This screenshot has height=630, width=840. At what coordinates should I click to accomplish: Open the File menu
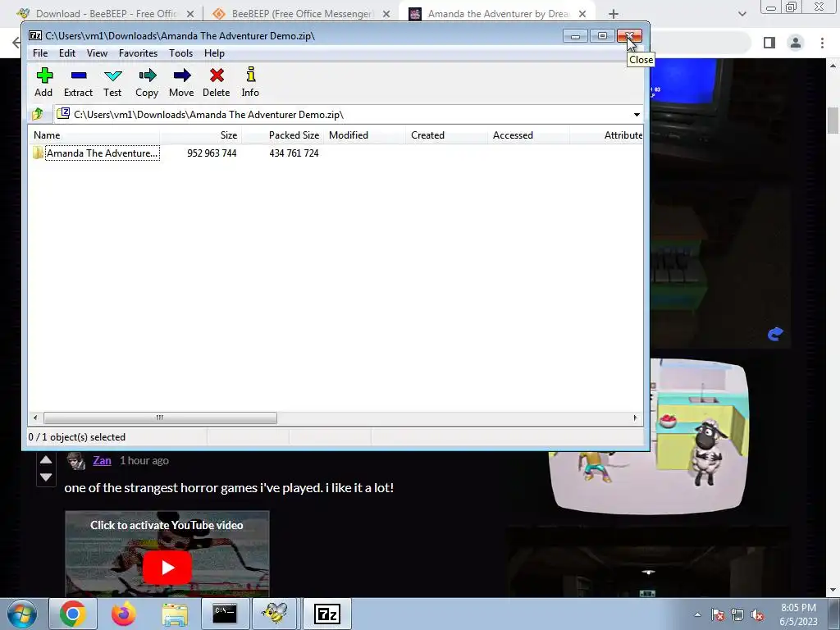[40, 53]
